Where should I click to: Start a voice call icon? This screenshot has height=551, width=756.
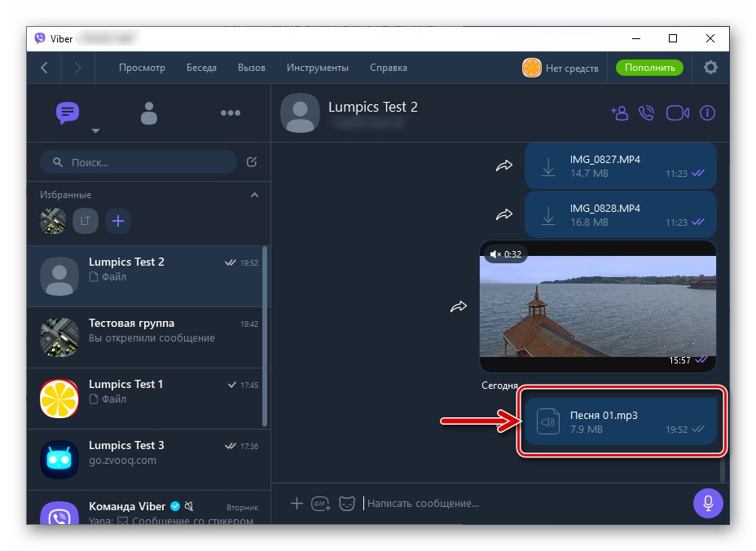646,113
